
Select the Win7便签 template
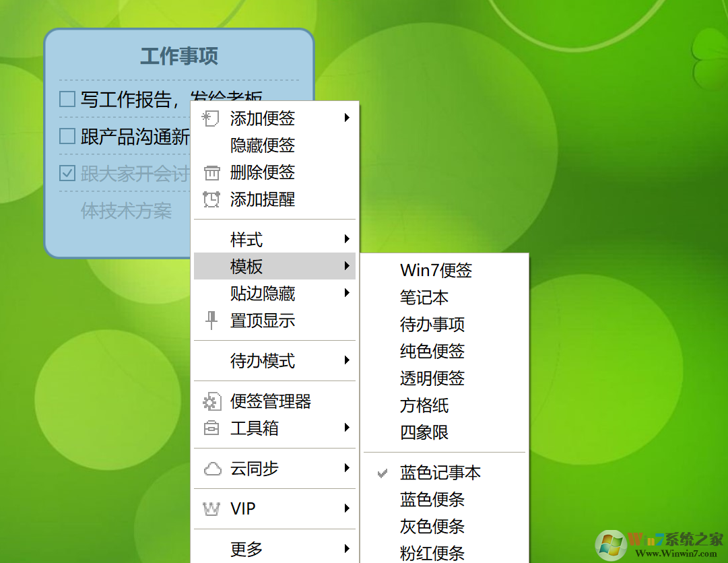[436, 270]
